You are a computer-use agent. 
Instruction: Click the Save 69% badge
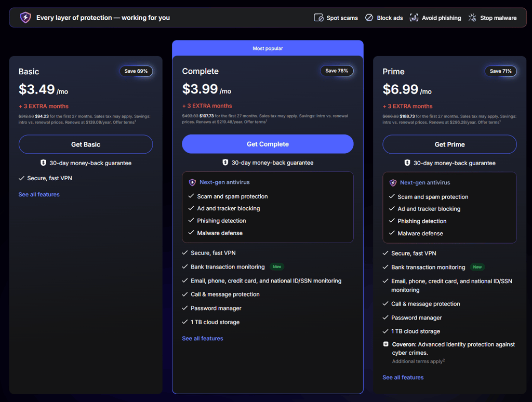tap(136, 71)
